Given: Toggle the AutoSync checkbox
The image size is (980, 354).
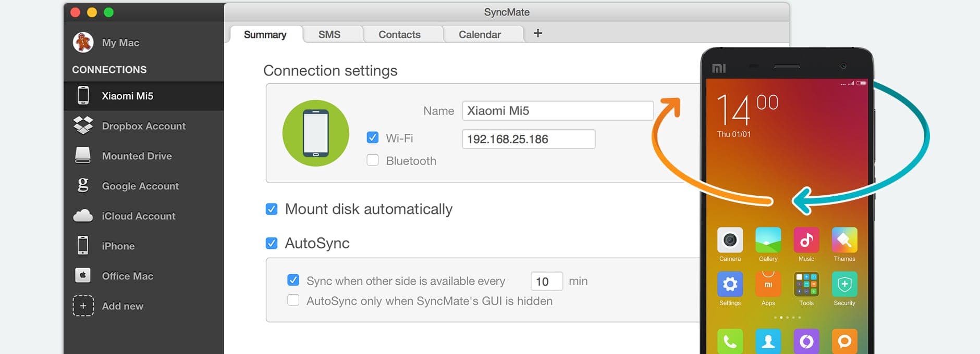Looking at the screenshot, I should pyautogui.click(x=272, y=243).
